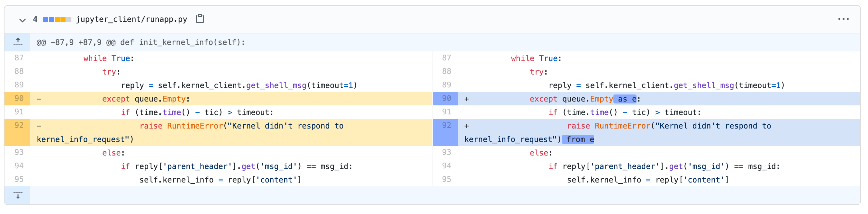The image size is (868, 214).
Task: Click 'if reply[...]' condition on right line 94
Action: click(x=664, y=166)
